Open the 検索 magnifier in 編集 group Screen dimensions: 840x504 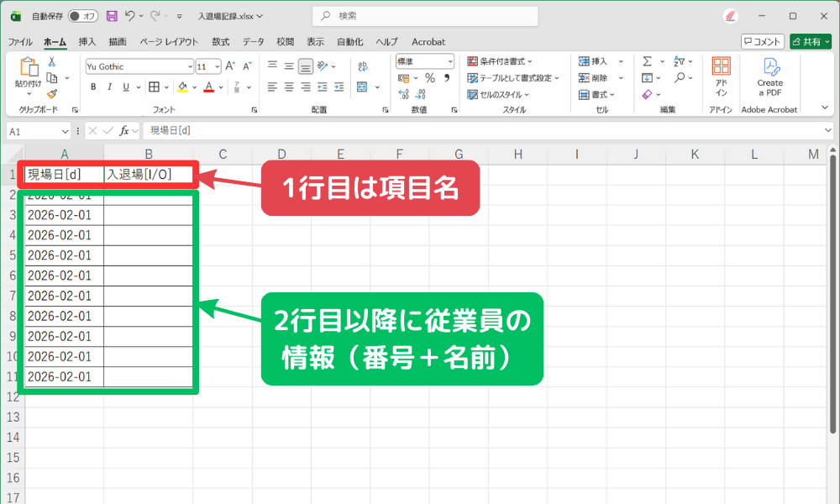677,77
